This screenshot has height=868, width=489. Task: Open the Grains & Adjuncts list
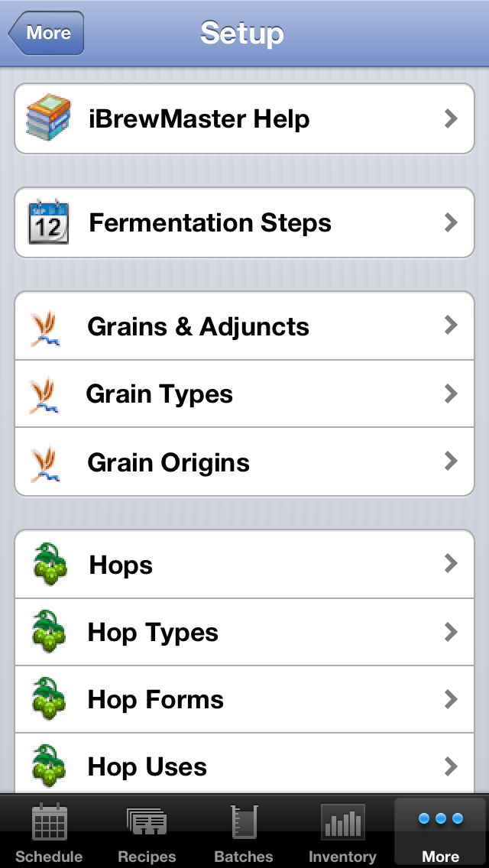click(199, 327)
